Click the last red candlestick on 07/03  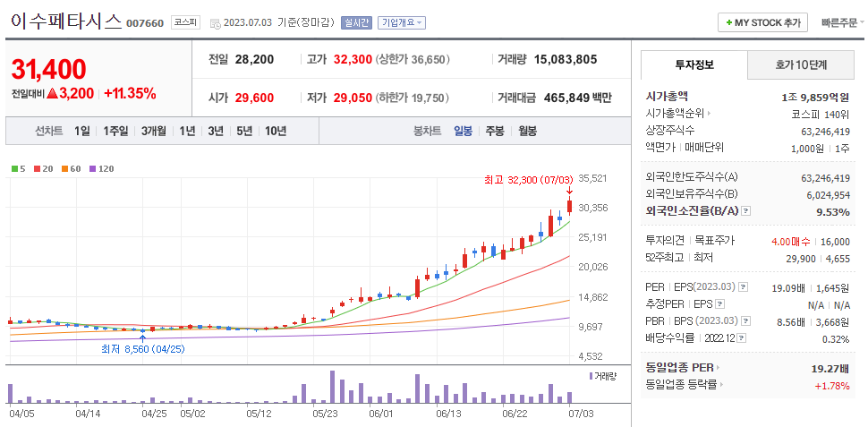coord(570,206)
